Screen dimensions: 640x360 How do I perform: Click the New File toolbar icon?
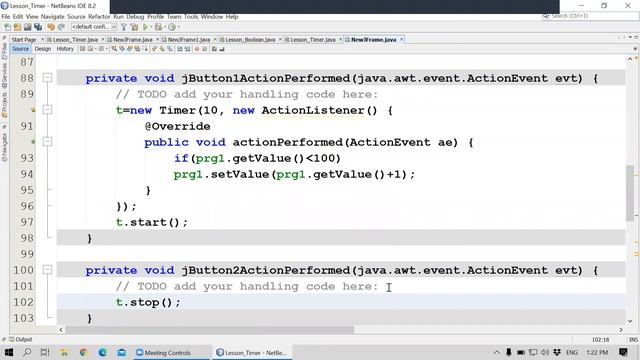coord(7,27)
